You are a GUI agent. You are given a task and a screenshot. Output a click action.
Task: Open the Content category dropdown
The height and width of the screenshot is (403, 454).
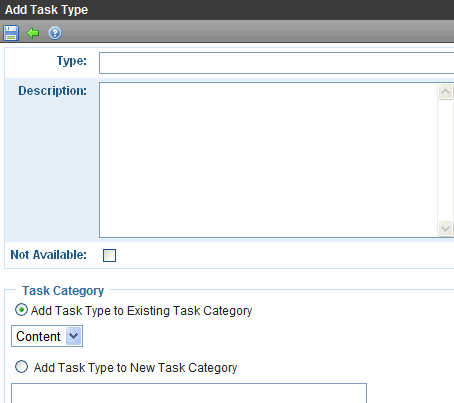click(x=47, y=336)
